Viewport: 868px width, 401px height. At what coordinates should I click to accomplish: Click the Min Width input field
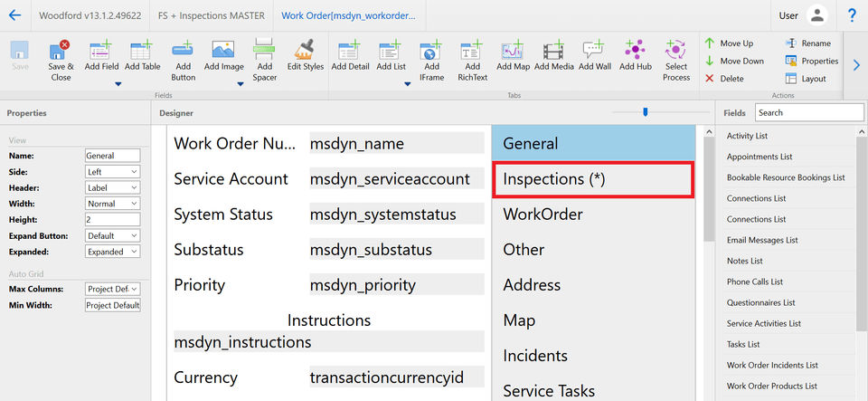pyautogui.click(x=113, y=305)
